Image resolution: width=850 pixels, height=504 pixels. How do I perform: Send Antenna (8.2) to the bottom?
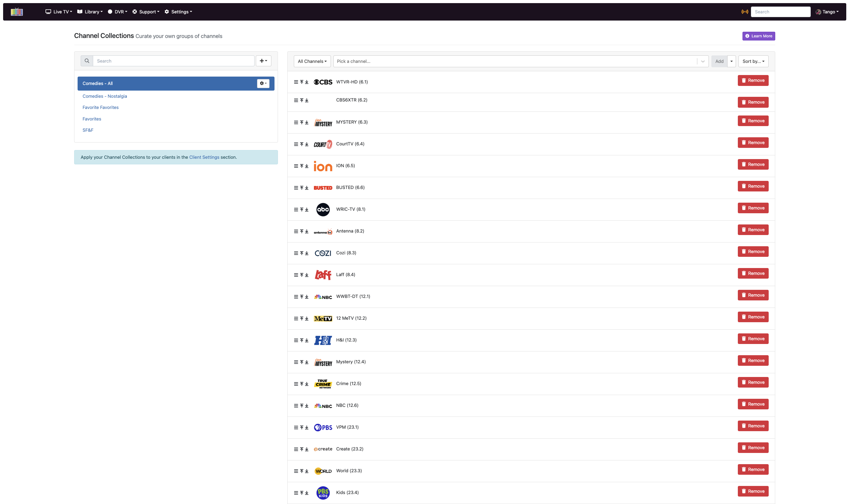307,231
